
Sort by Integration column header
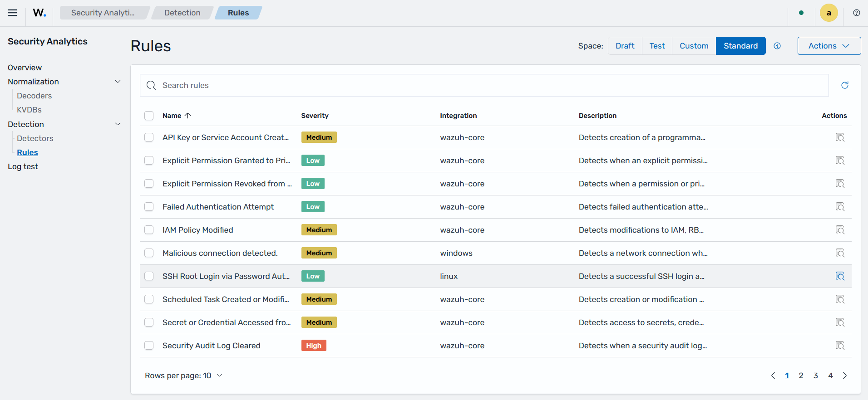coord(458,116)
